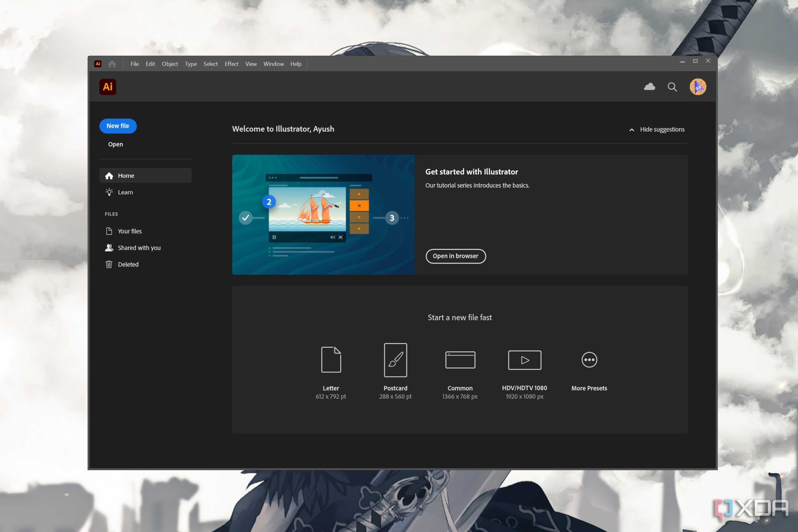Open the cloud sync status icon

649,87
